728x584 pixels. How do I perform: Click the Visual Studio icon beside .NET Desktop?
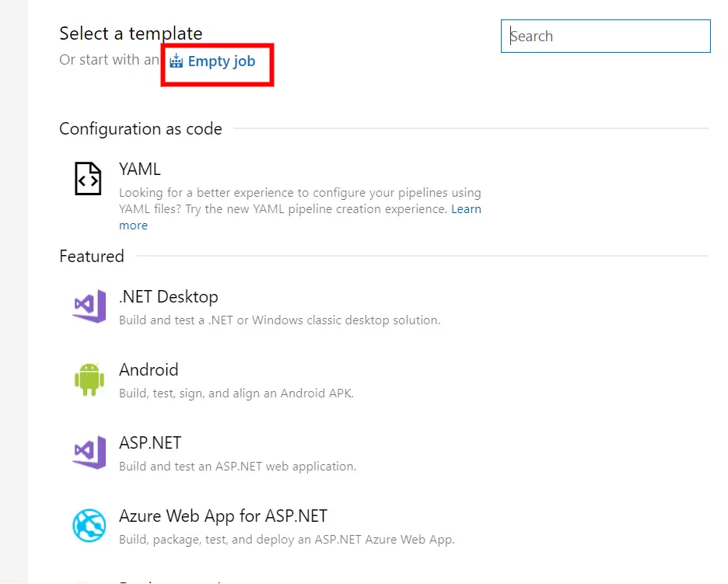point(89,306)
